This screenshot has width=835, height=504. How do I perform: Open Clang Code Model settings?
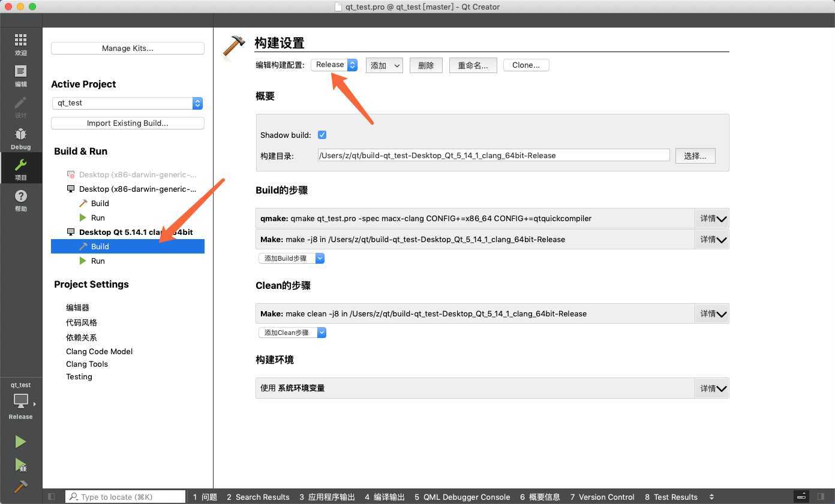[x=99, y=351]
